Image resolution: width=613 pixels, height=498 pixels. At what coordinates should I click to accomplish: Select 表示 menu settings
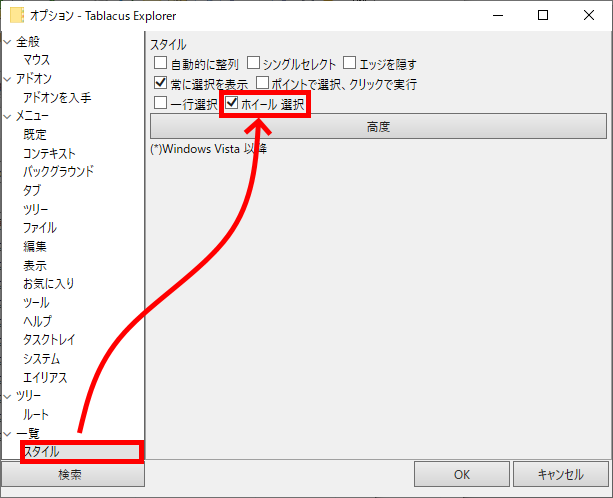(35, 265)
